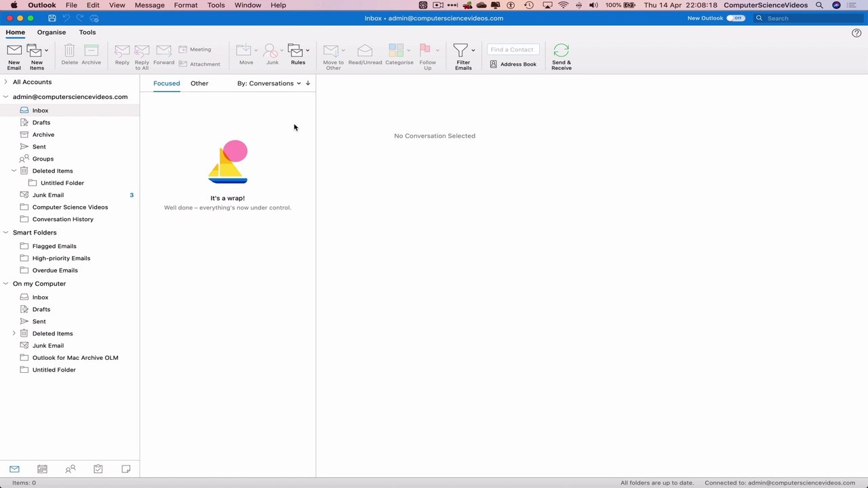This screenshot has height=488, width=868.
Task: Switch to the Organise ribbon tab
Action: tap(52, 32)
